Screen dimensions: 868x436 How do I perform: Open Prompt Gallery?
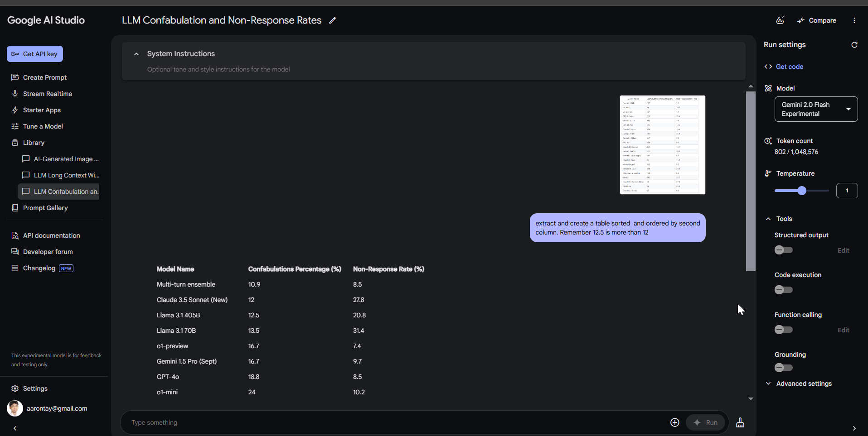click(x=45, y=208)
